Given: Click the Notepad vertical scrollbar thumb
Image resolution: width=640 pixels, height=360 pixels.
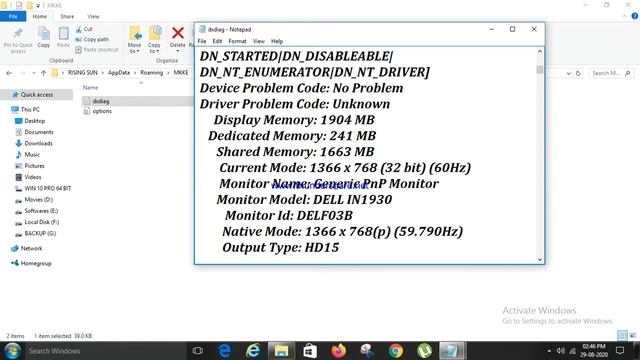Looking at the screenshot, I should click(540, 69).
